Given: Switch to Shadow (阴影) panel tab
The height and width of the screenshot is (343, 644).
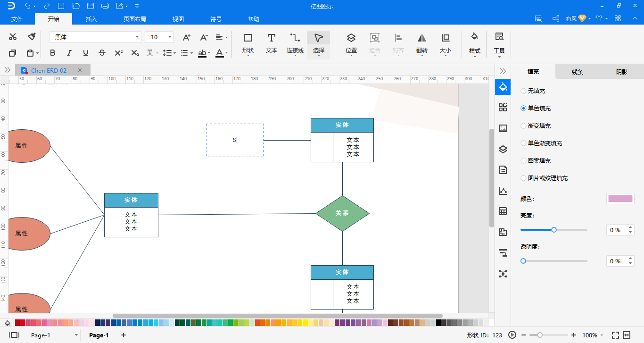Looking at the screenshot, I should (622, 72).
